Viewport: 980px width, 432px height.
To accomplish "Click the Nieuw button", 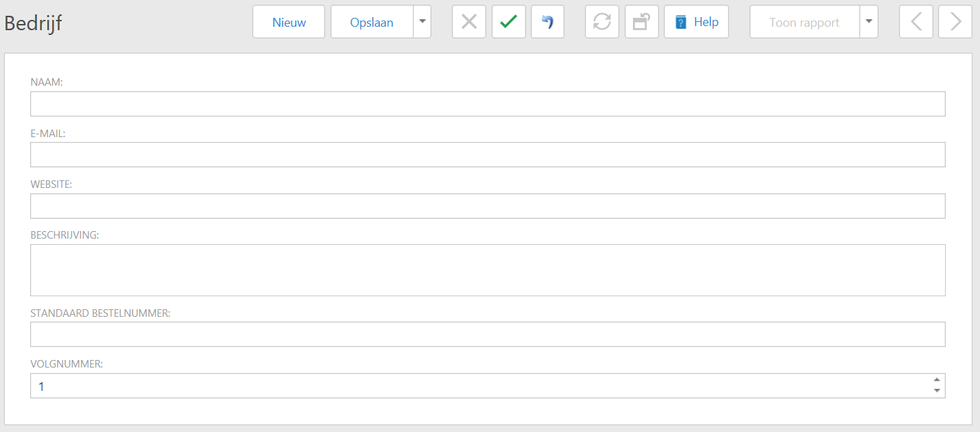I will click(x=289, y=22).
